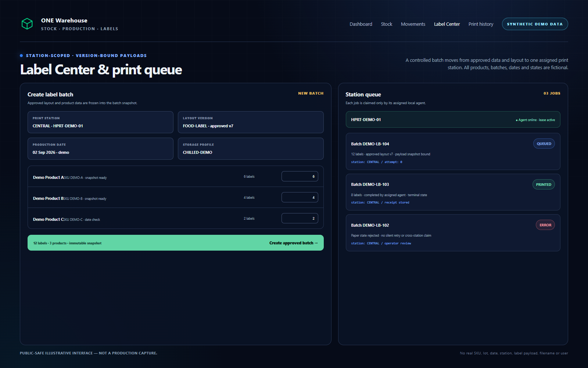This screenshot has height=368, width=588.
Task: Click the 'Station queue' heading
Action: coord(363,95)
